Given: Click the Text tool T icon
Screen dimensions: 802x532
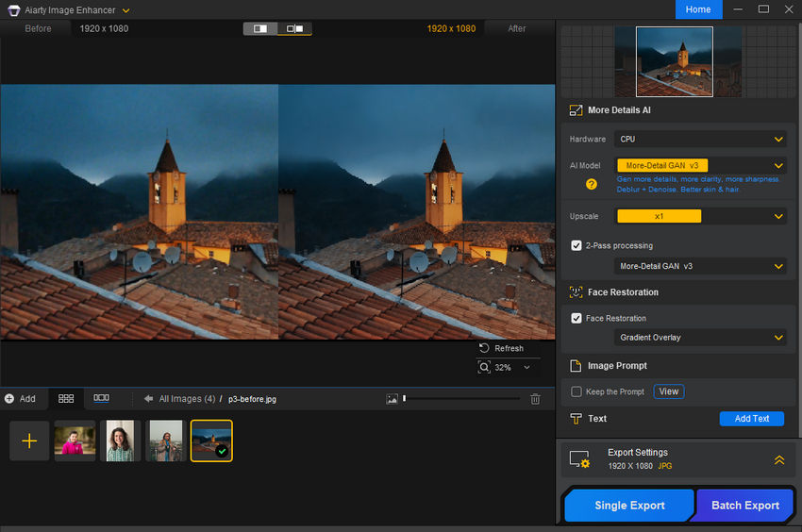Looking at the screenshot, I should 576,419.
